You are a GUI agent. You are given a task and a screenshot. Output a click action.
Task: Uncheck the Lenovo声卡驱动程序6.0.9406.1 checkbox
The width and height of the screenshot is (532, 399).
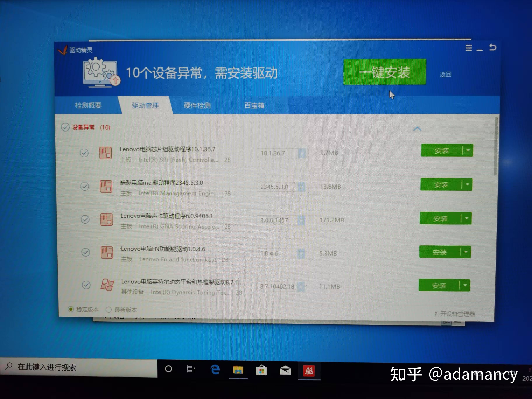[x=85, y=219]
